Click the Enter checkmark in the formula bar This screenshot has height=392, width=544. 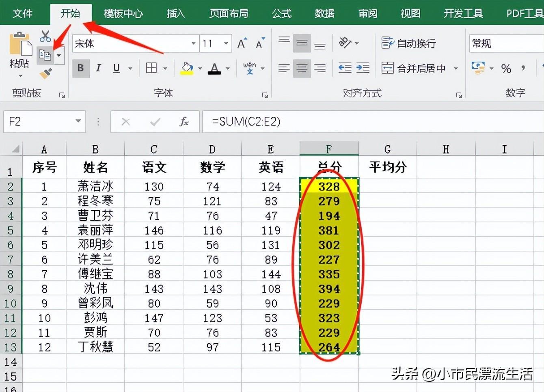(155, 122)
